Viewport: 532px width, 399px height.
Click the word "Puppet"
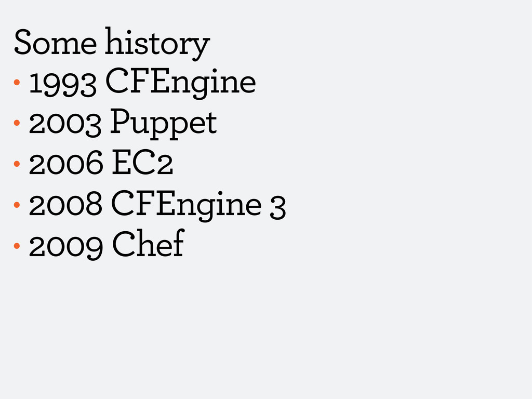coord(164,124)
